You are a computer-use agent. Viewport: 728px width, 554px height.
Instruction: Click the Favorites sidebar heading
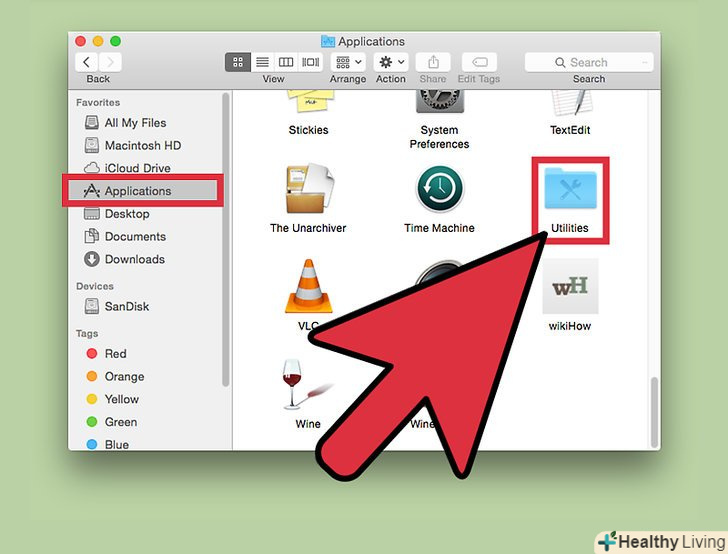point(98,103)
